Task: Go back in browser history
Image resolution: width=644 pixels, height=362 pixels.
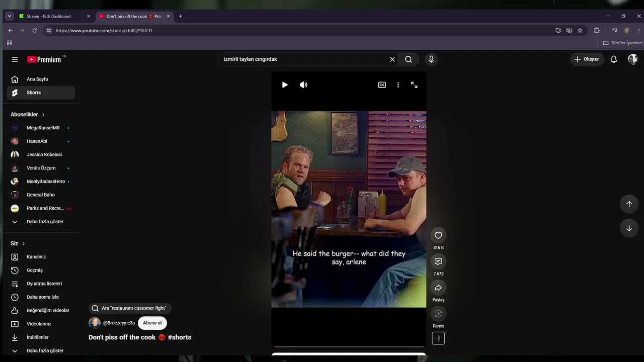Action: (10, 31)
